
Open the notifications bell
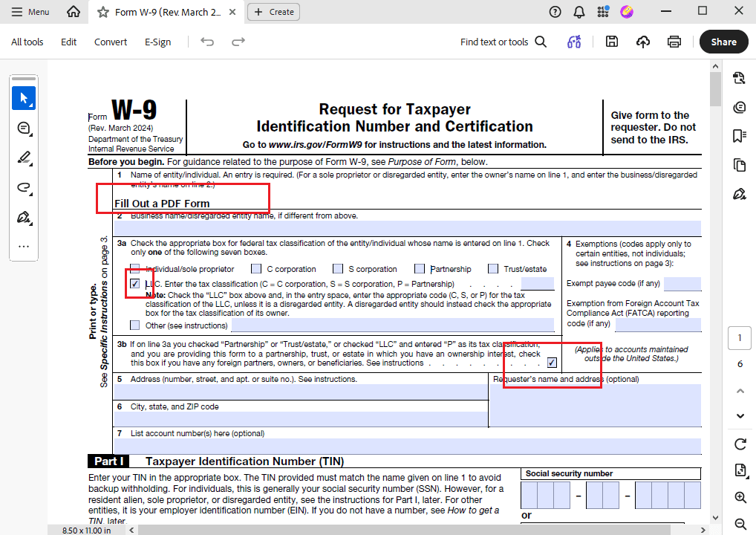tap(579, 12)
